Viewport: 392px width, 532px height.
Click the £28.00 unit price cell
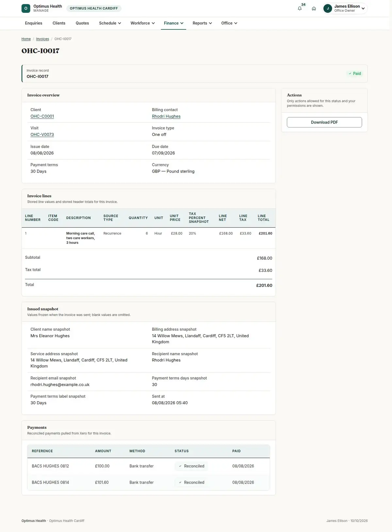pyautogui.click(x=177, y=233)
